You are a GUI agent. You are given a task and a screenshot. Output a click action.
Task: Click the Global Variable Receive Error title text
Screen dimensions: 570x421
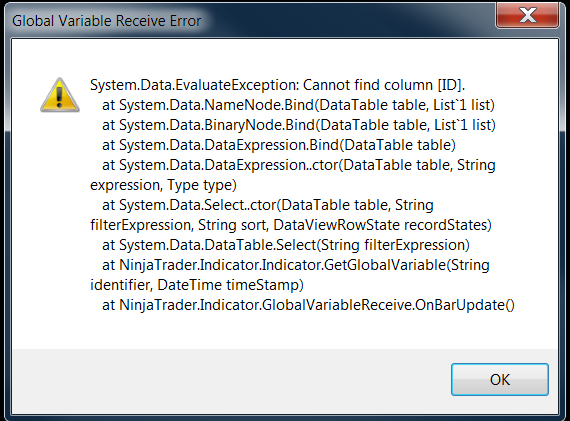point(107,21)
